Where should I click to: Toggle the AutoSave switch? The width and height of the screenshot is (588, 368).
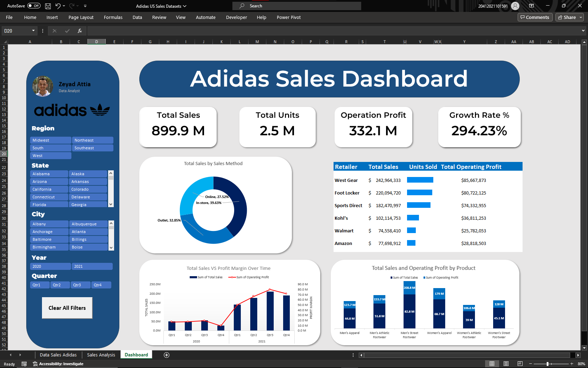(x=34, y=6)
